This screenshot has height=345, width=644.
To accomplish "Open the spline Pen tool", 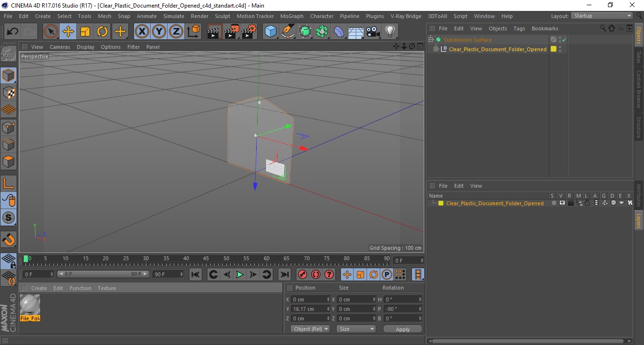I will [288, 32].
